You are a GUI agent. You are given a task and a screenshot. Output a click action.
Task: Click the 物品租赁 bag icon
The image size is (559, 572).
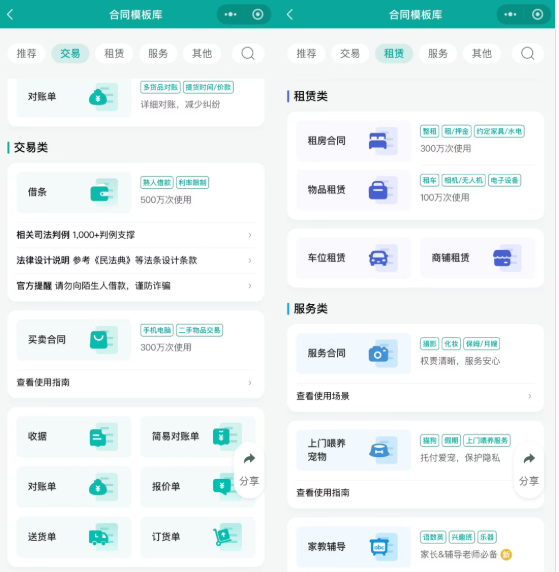coord(383,190)
